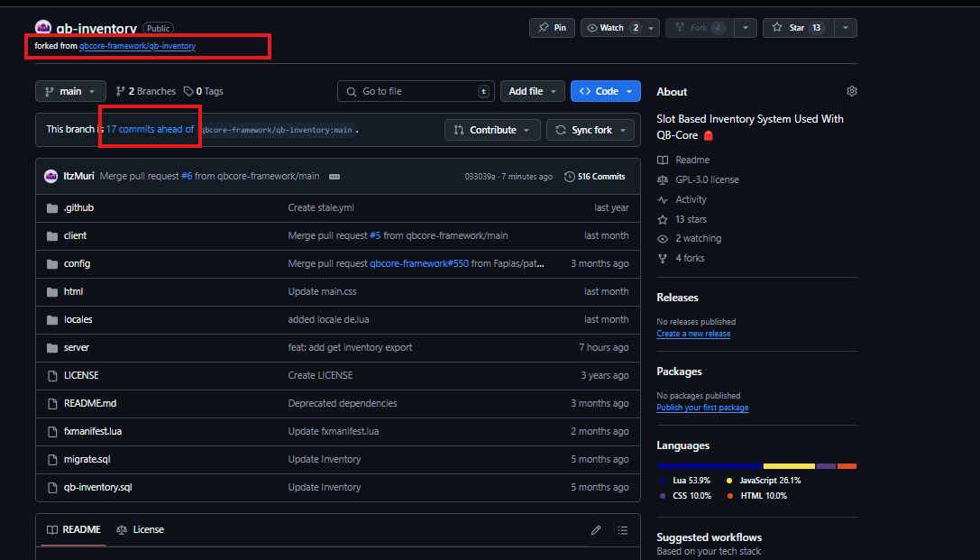This screenshot has width=980, height=560.
Task: Open Create a new release link
Action: point(693,333)
